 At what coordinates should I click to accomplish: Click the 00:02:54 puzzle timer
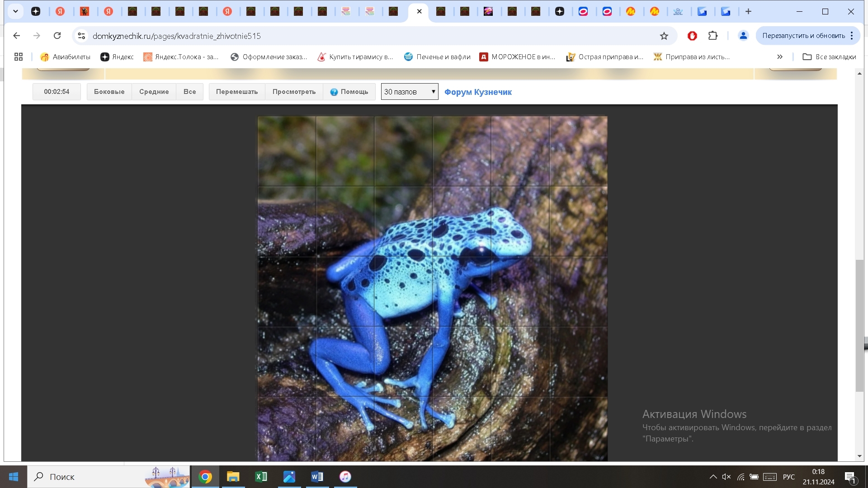57,92
